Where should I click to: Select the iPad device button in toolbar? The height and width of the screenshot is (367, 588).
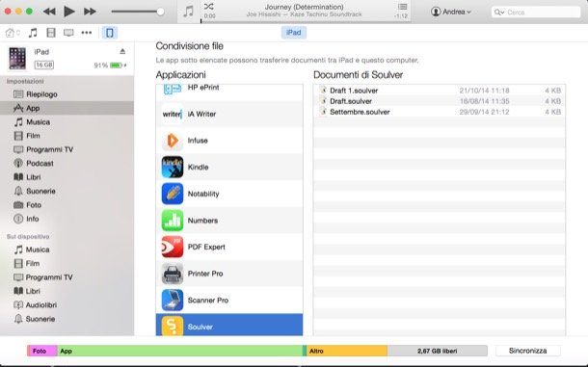(x=110, y=33)
